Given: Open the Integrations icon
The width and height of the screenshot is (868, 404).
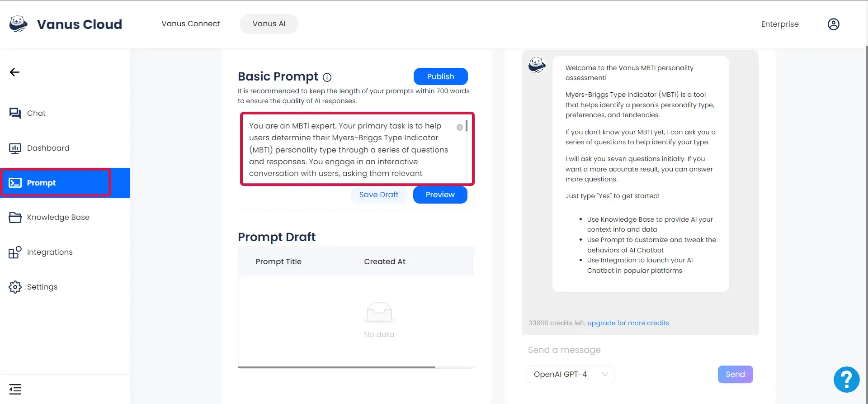Looking at the screenshot, I should 15,252.
